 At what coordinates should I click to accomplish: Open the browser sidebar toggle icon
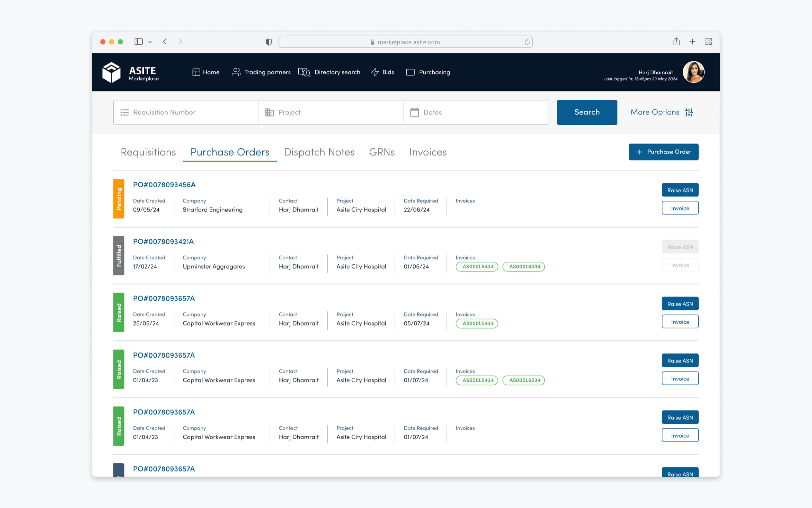point(139,42)
